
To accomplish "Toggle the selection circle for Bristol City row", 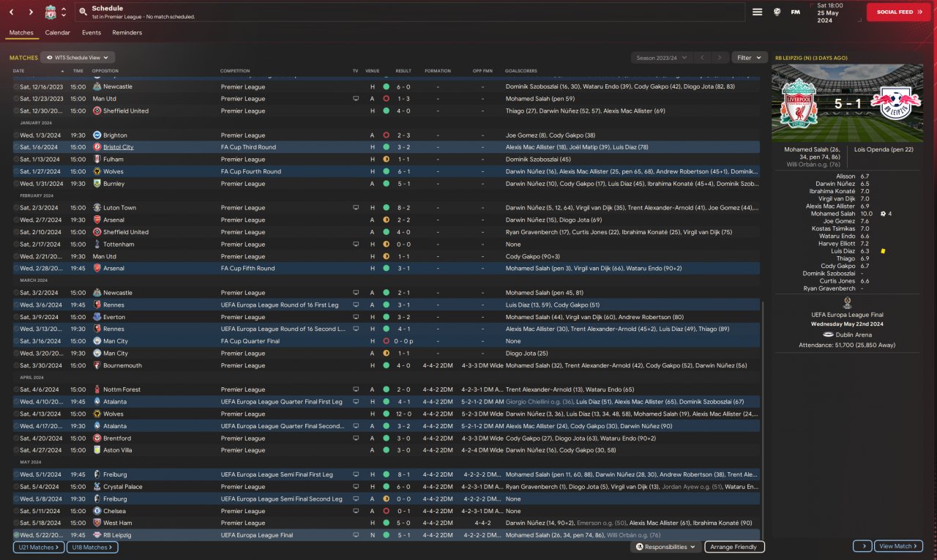I will point(16,147).
